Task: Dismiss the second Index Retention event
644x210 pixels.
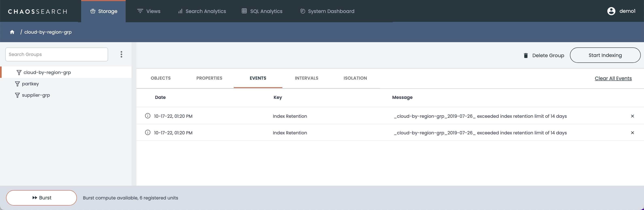Action: (x=632, y=133)
